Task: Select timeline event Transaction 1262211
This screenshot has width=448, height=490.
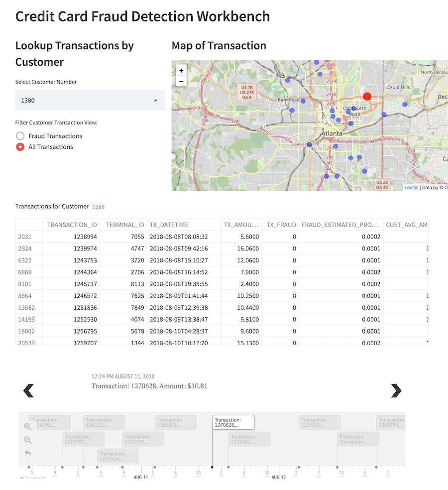Action: click(105, 422)
